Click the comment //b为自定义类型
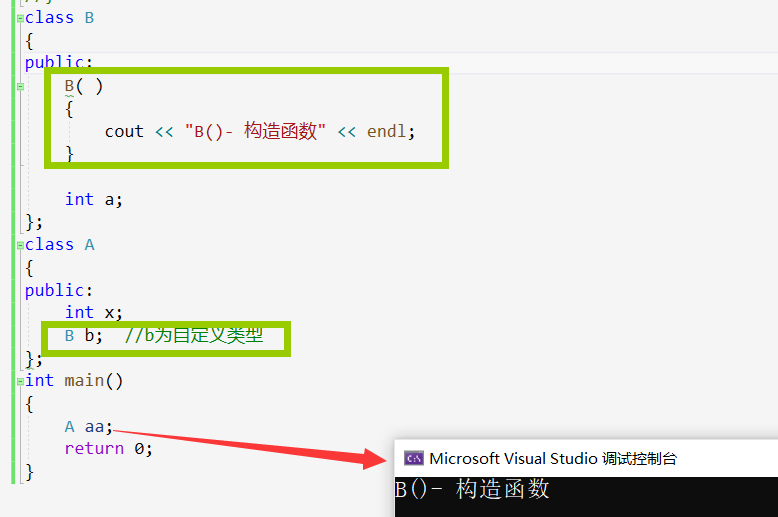The width and height of the screenshot is (778, 517). (x=194, y=336)
